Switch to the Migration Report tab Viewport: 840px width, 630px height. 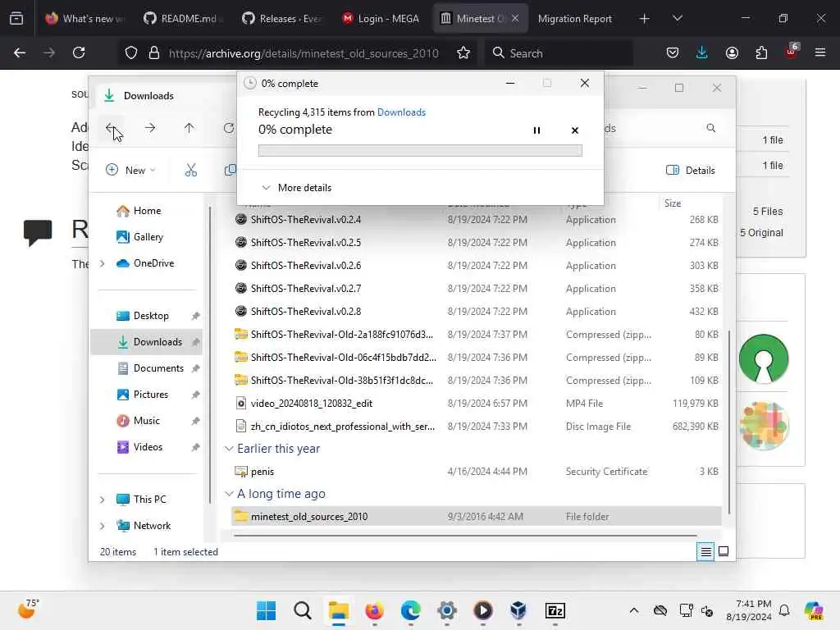click(x=574, y=19)
